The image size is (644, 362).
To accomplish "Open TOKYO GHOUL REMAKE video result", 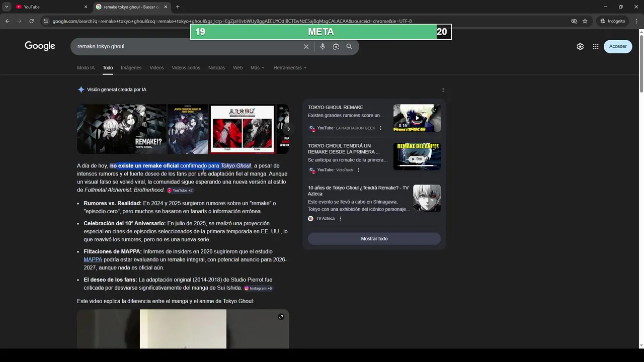I will pos(336,107).
